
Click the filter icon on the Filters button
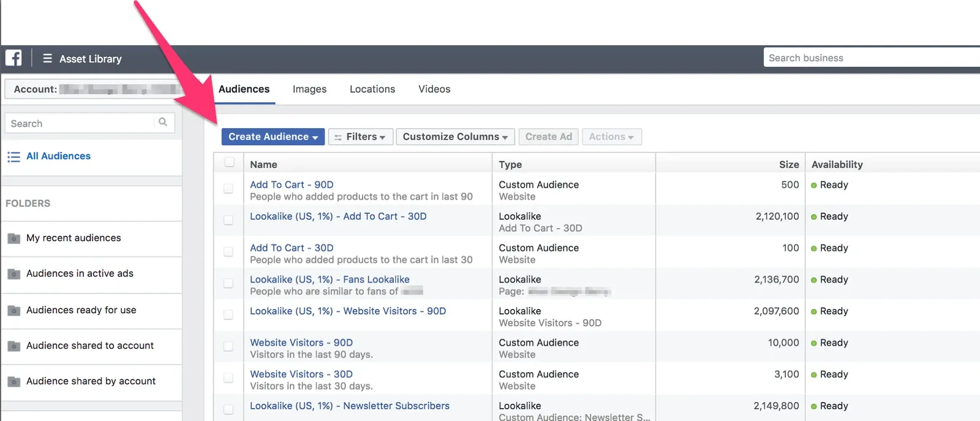337,137
